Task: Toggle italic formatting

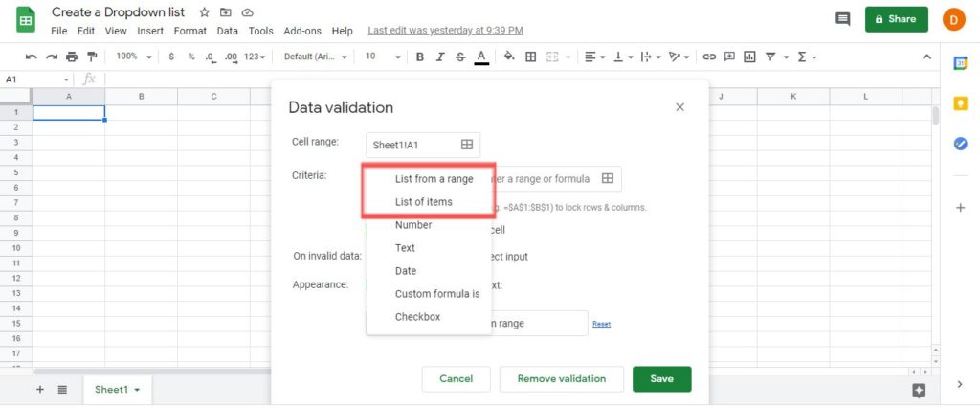Action: click(440, 57)
